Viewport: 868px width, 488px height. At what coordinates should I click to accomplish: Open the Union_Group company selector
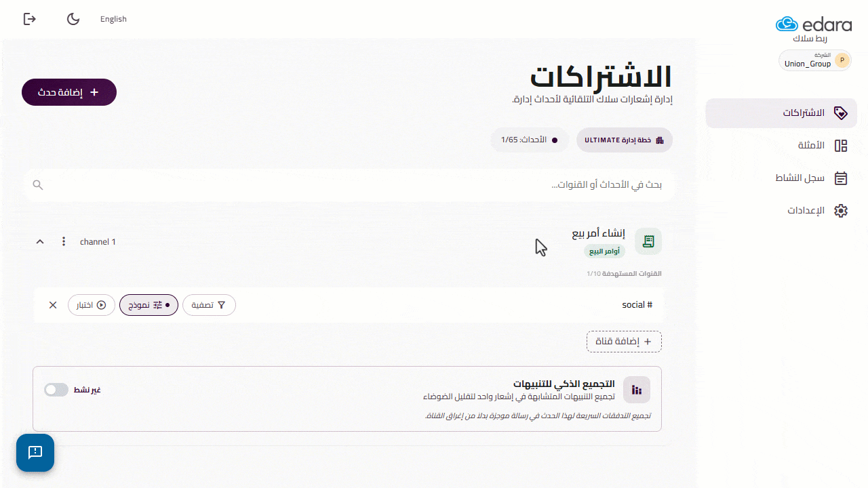(x=815, y=60)
